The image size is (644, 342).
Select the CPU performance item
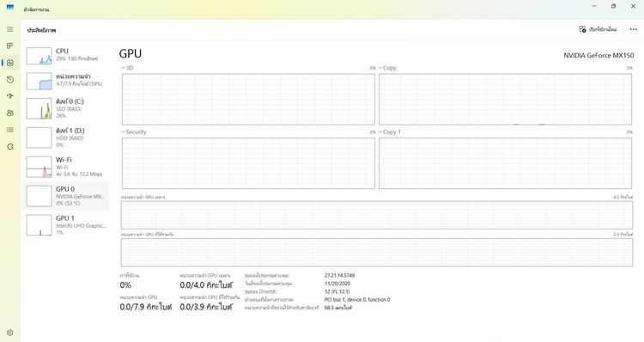pos(66,55)
